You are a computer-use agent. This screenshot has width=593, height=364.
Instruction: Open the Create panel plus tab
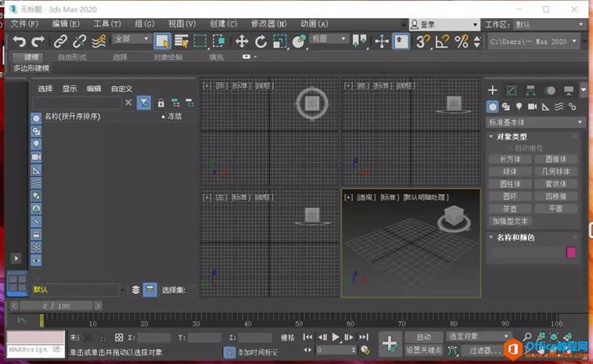(x=493, y=90)
